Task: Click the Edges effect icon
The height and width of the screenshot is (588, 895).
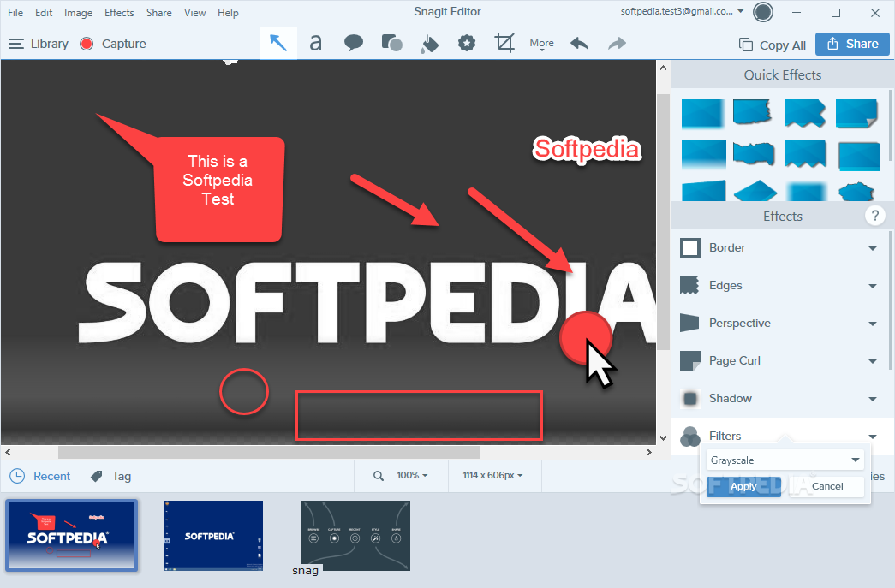Action: (690, 286)
